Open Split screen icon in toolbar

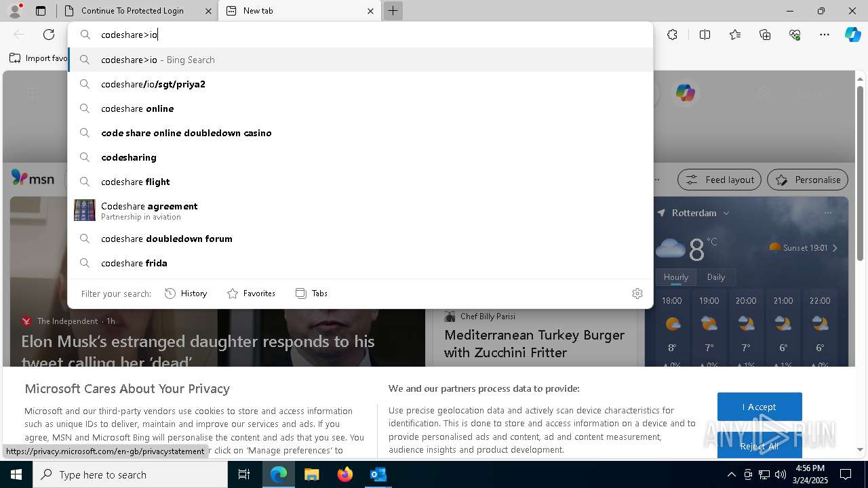(x=705, y=35)
